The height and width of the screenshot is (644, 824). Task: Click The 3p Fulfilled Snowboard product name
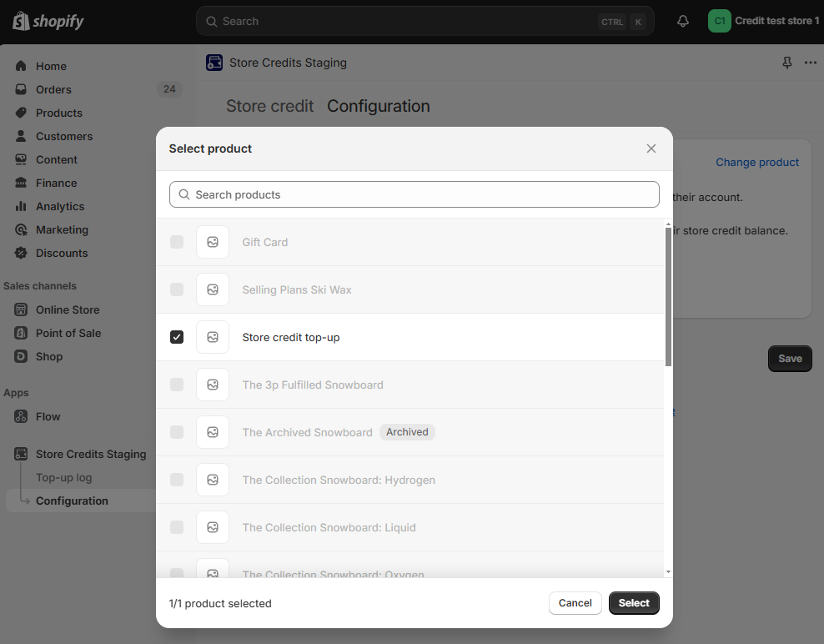pos(313,385)
